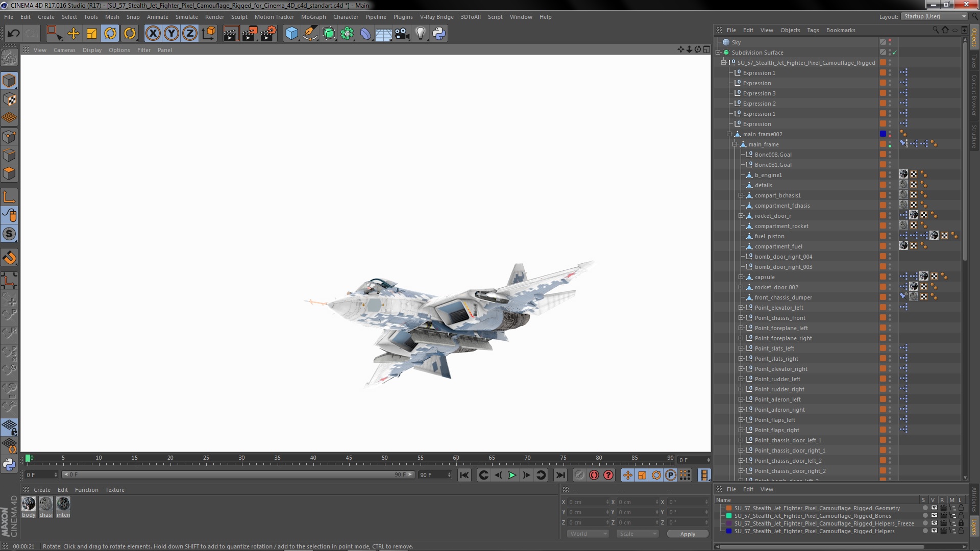Image resolution: width=980 pixels, height=551 pixels.
Task: Select the Scale tool
Action: [x=92, y=34]
